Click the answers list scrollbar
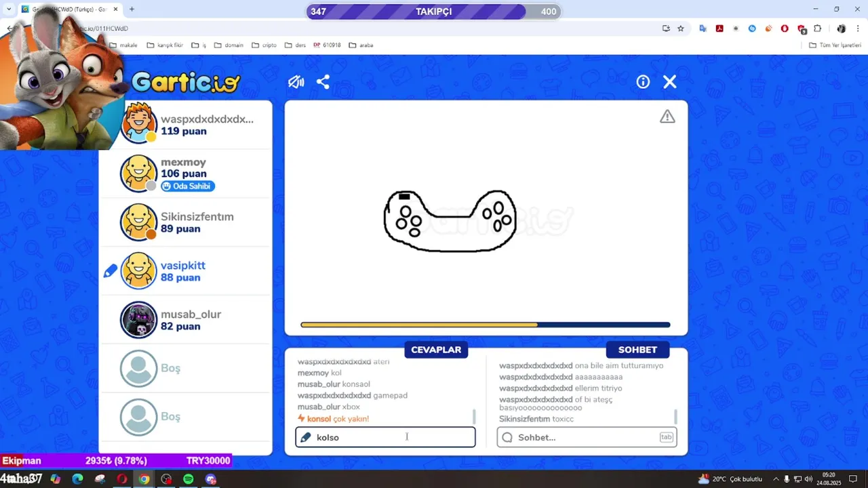Screen dimensions: 868x488 pyautogui.click(x=474, y=416)
